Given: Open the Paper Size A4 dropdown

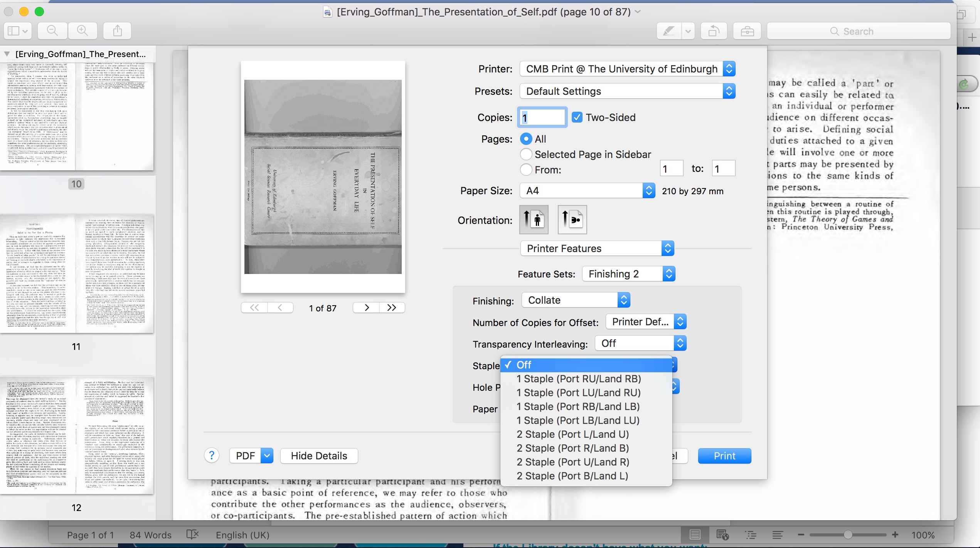Looking at the screenshot, I should point(587,191).
